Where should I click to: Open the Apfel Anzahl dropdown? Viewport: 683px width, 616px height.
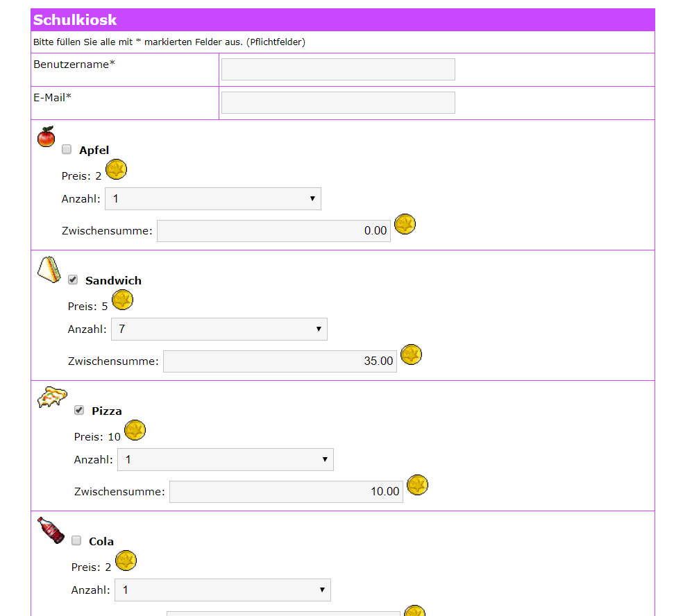tap(213, 198)
